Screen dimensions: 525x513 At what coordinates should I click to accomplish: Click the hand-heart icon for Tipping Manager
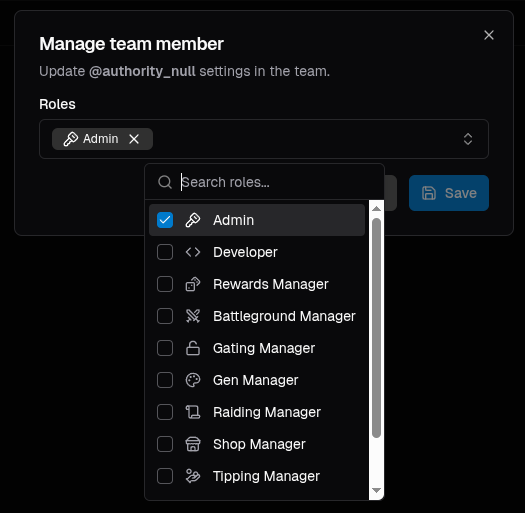193,476
